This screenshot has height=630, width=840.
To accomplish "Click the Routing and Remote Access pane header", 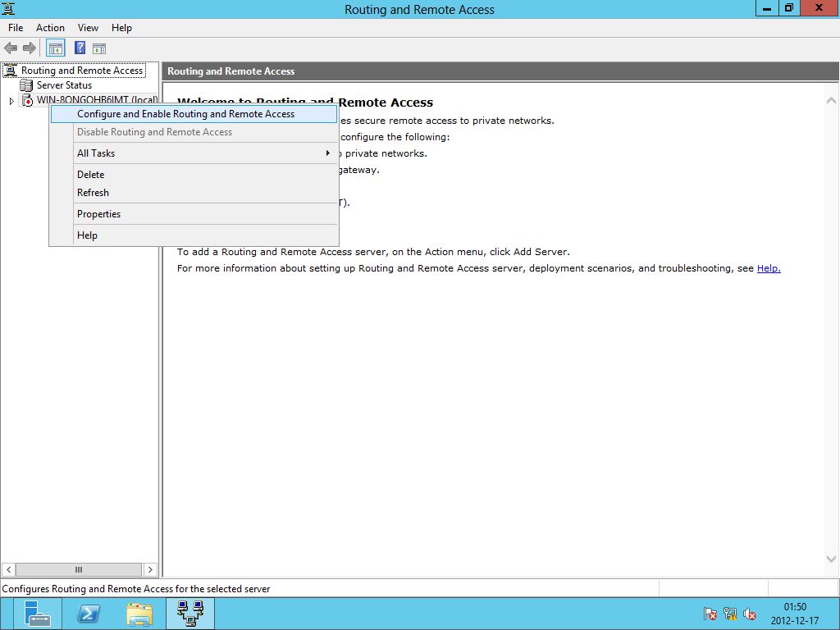I will 500,71.
